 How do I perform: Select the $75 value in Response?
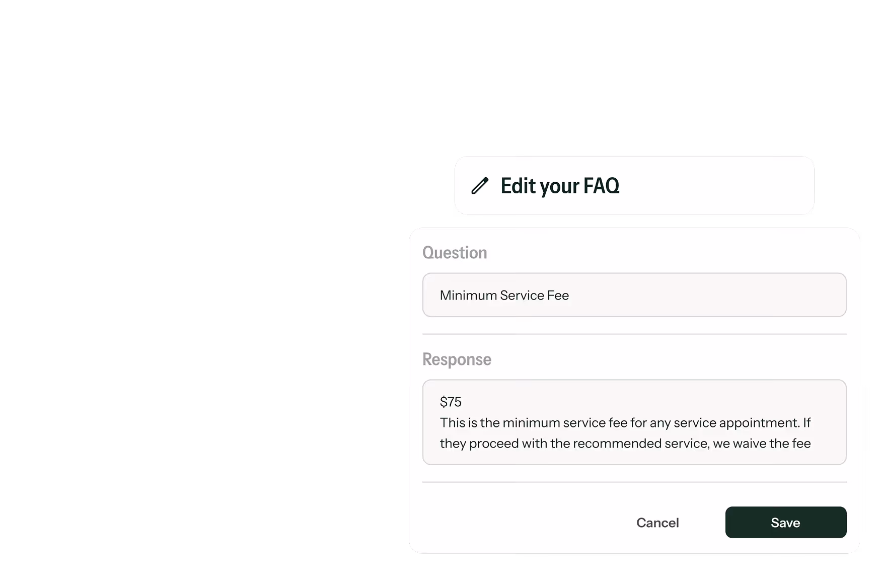click(450, 402)
